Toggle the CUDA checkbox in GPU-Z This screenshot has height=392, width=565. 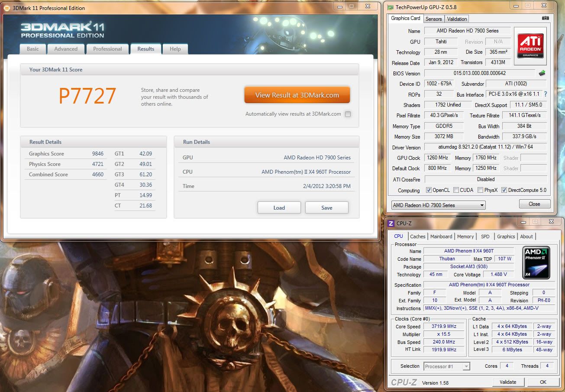[x=456, y=190]
